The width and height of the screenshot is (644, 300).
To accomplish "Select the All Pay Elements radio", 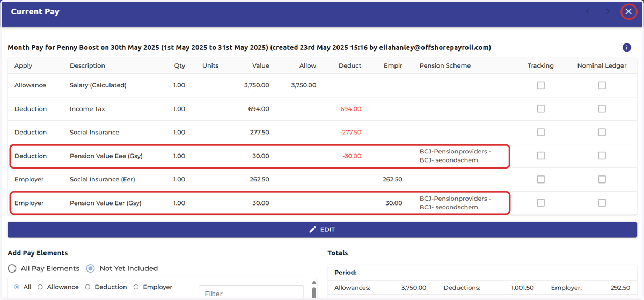I will [x=12, y=268].
